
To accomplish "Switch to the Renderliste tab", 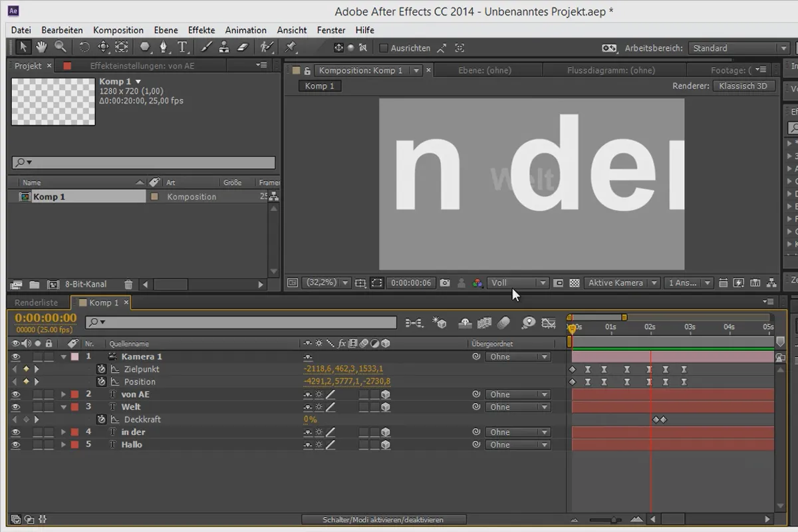I will (37, 303).
